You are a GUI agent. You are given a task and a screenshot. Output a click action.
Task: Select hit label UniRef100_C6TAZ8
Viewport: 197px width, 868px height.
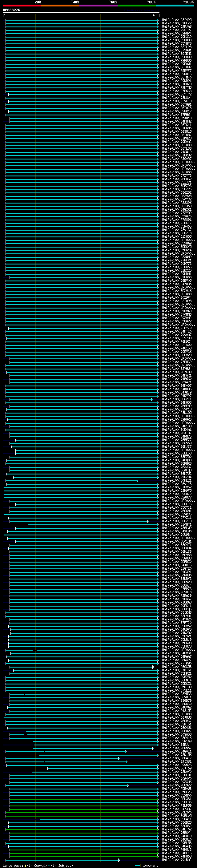[176, 108]
